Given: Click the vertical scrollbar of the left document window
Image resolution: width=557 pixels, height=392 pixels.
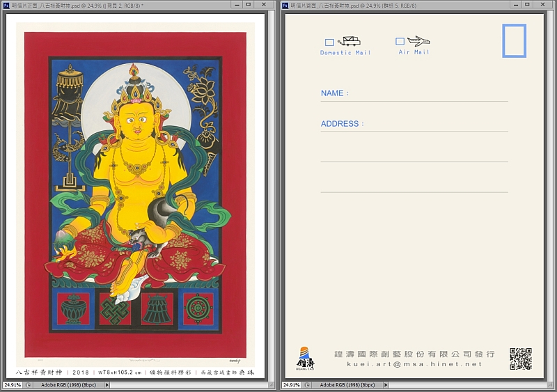Looking at the screenshot, I should point(272,196).
